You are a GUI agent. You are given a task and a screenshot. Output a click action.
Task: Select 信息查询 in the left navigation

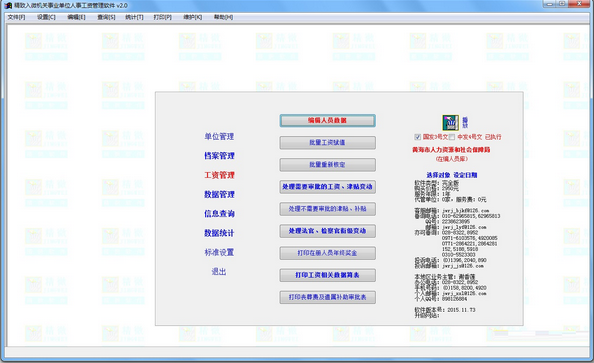(219, 214)
